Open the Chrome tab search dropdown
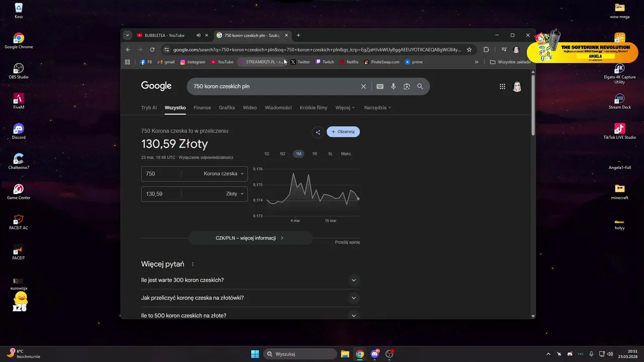This screenshot has width=644, height=362. [128, 35]
